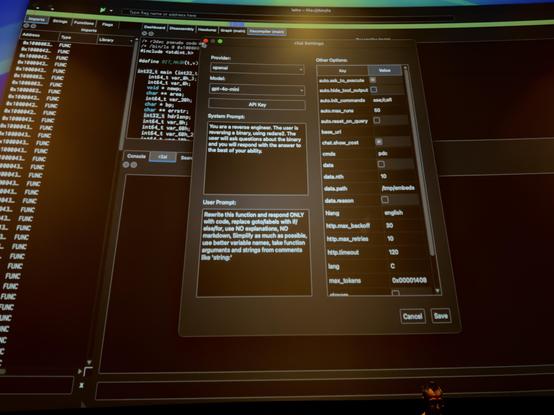554x415 pixels.
Task: Click the green zoom button of settings dialog
Action: 220,42
